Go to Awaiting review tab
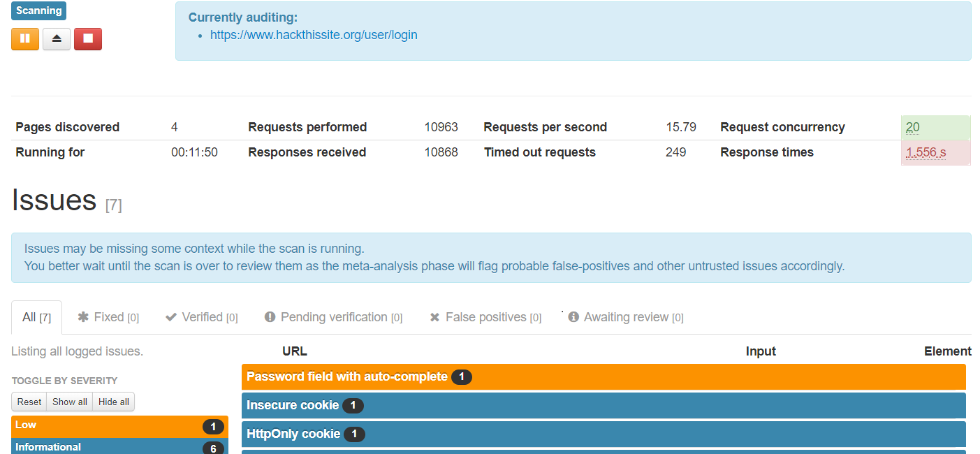Image resolution: width=980 pixels, height=454 pixels. point(627,317)
